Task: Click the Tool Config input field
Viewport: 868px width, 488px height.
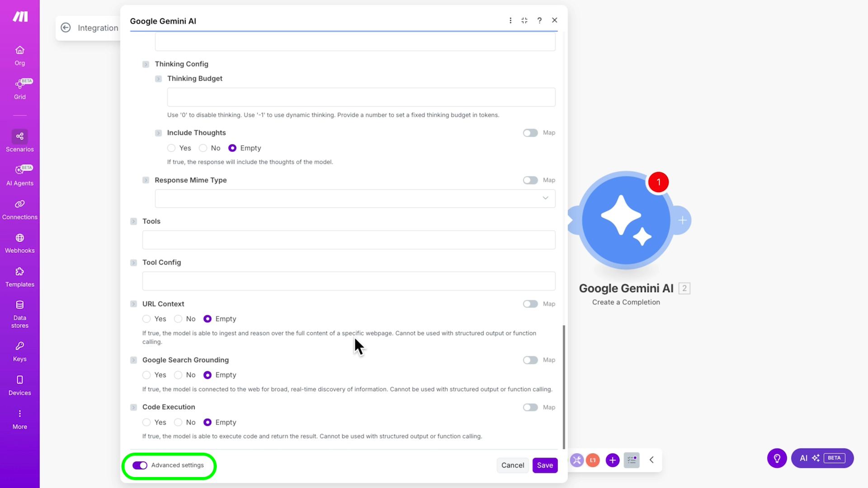Action: point(349,281)
